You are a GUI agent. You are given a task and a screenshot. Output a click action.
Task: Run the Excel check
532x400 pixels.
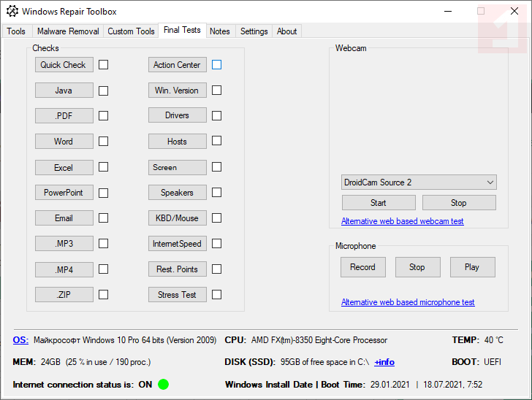[x=64, y=167]
